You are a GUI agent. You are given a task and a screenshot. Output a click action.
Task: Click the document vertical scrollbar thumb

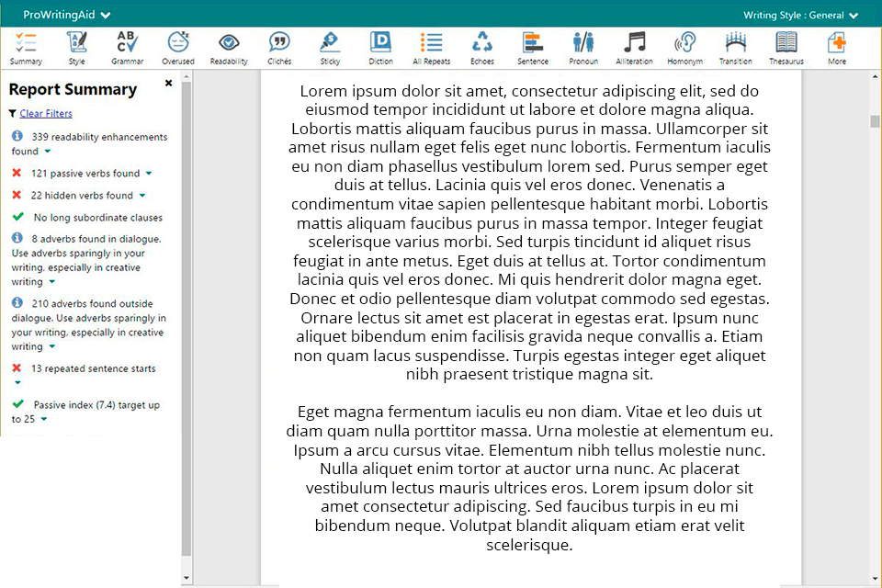click(875, 121)
